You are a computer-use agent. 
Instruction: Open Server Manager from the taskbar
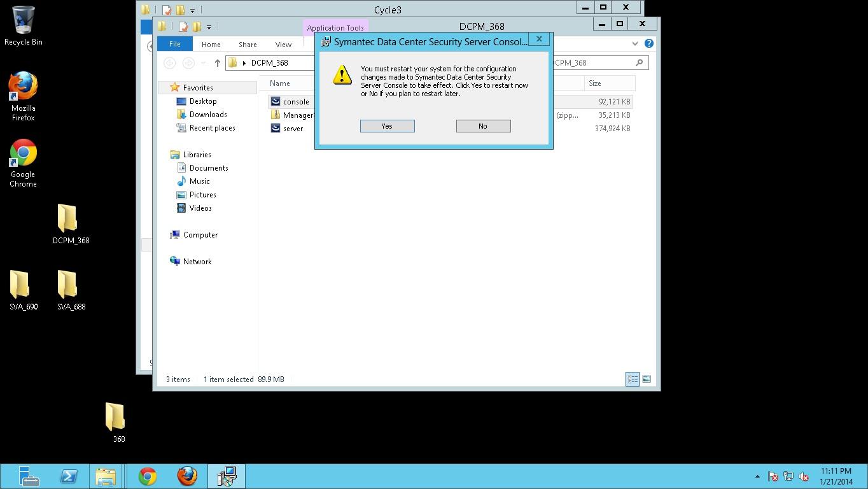pos(29,476)
